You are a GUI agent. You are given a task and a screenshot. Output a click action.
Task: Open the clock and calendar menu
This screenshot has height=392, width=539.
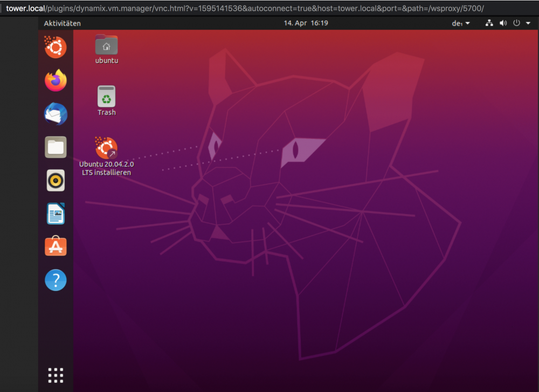(306, 23)
